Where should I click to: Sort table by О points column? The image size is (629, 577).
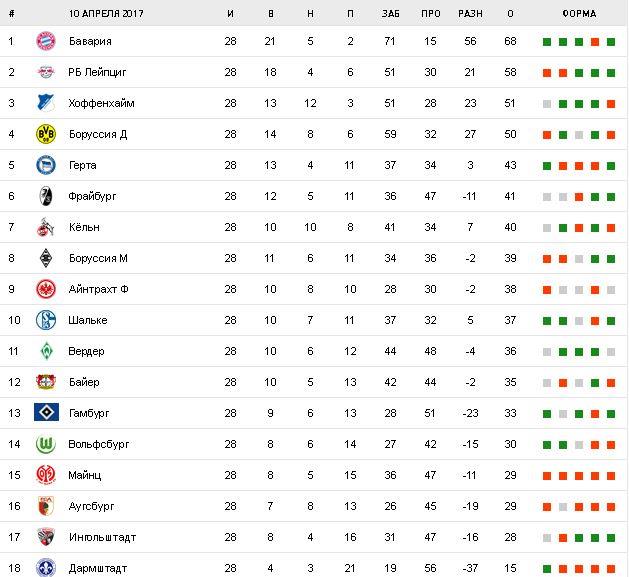pos(510,14)
